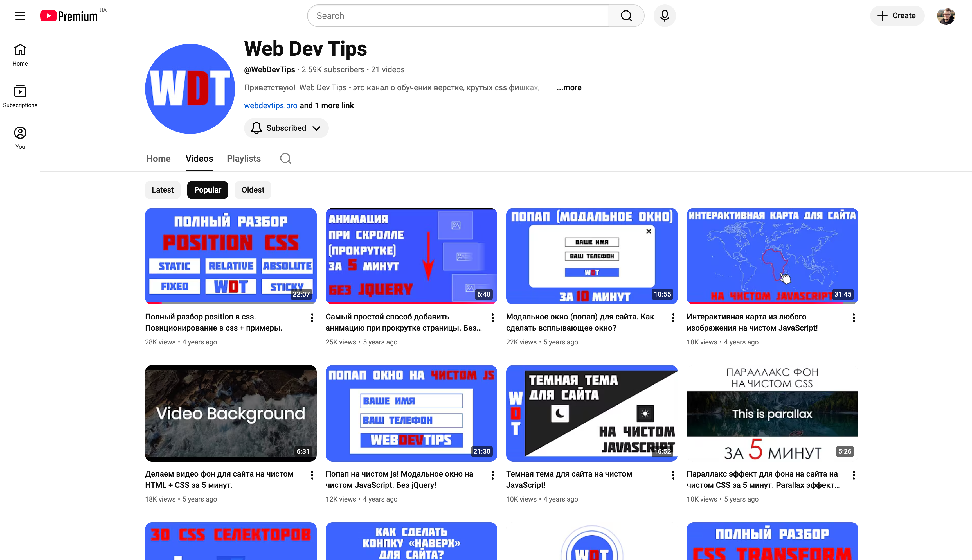Search within channel using magnifier icon

tap(285, 159)
